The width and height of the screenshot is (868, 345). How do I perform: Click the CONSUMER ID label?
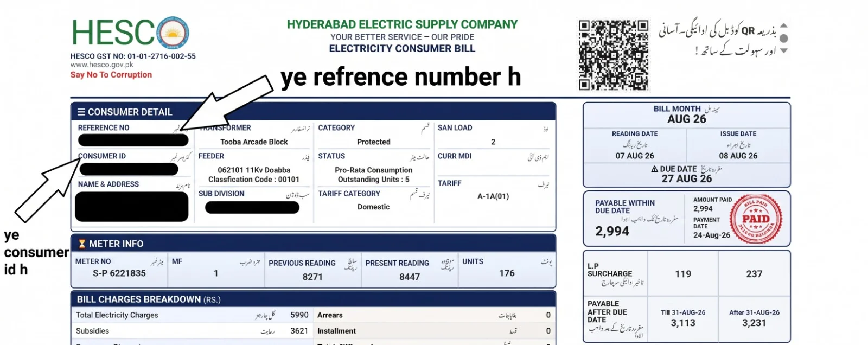(102, 156)
